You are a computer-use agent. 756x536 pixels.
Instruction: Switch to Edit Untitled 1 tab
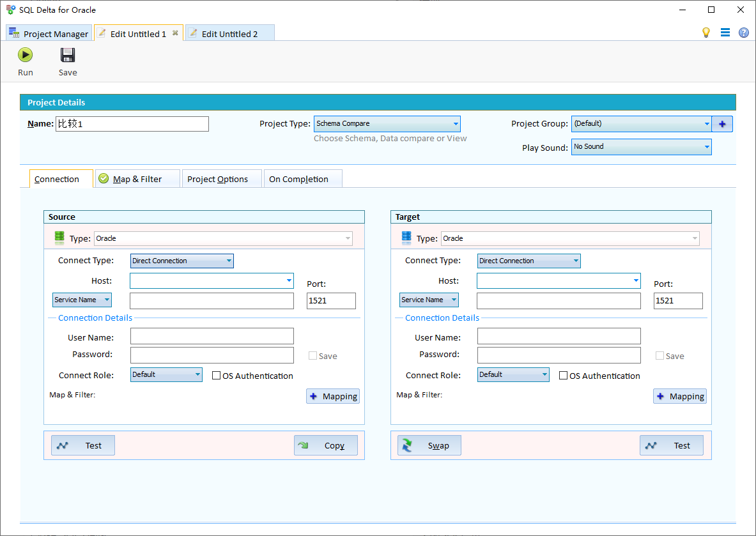(x=138, y=33)
